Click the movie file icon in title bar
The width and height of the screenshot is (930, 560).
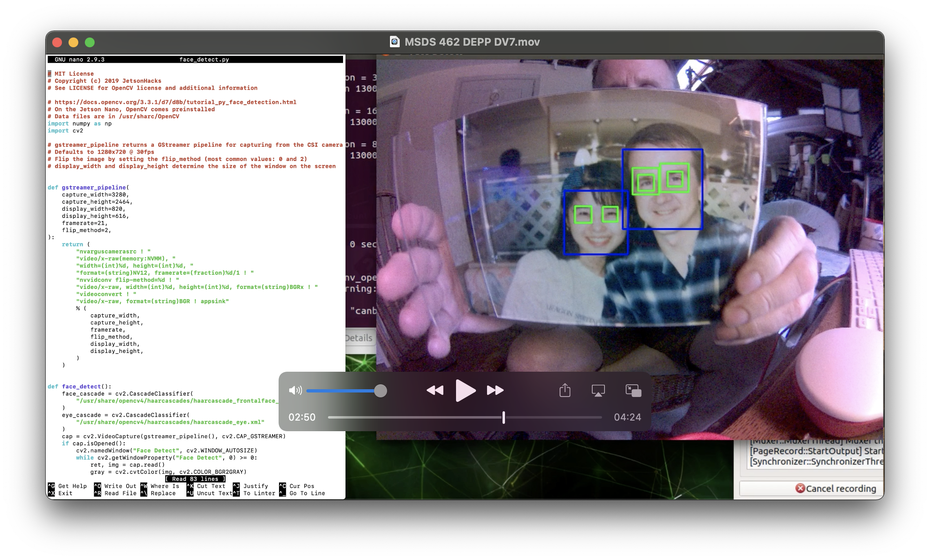coord(395,42)
